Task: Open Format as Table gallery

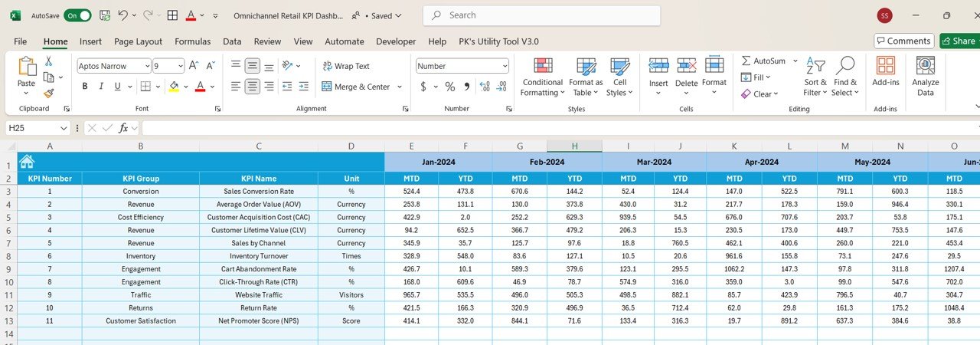Action: [x=586, y=77]
